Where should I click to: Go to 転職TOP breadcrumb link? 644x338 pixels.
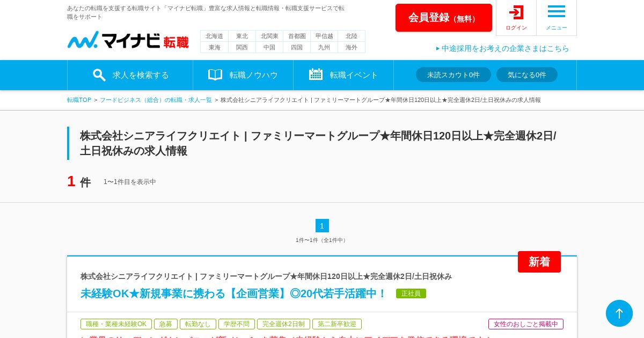coord(79,100)
